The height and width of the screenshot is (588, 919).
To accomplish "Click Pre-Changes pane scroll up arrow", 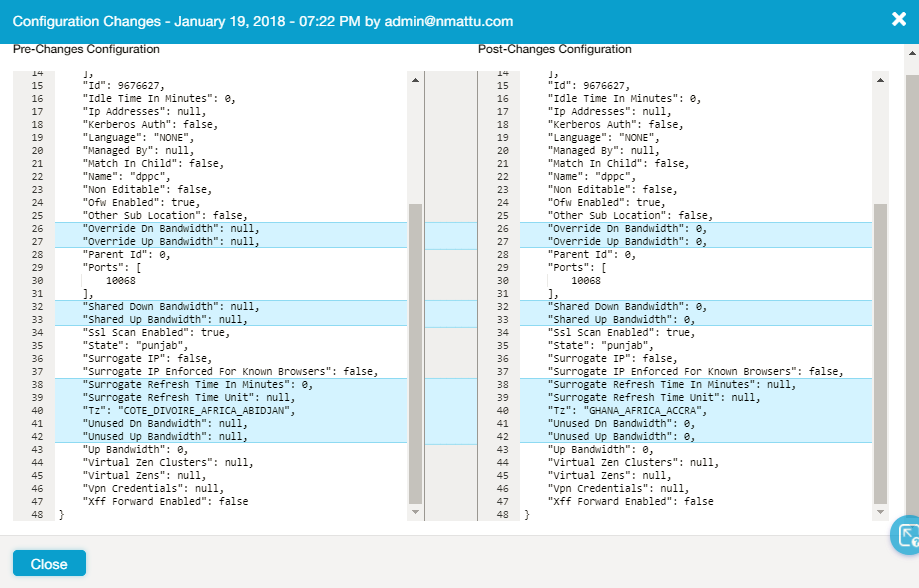I will point(415,78).
